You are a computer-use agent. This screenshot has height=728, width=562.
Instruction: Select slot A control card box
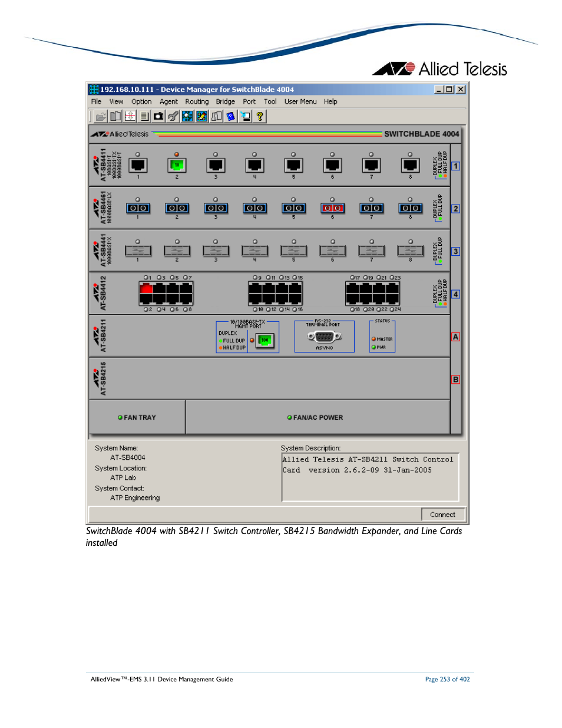(x=455, y=337)
